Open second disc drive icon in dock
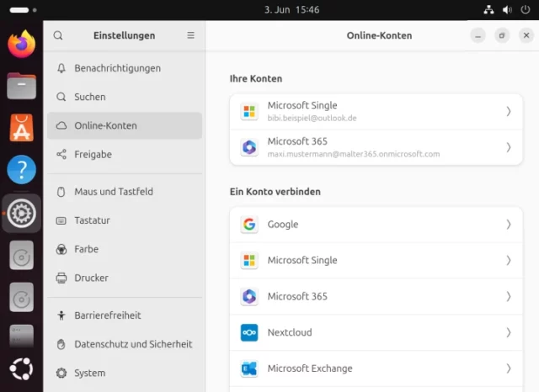 point(21,298)
